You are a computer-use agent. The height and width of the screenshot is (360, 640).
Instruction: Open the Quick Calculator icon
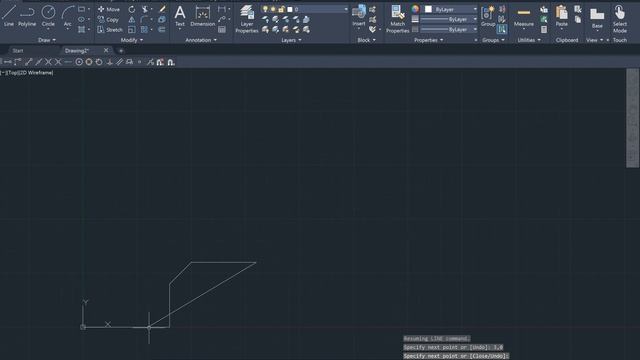(x=544, y=29)
